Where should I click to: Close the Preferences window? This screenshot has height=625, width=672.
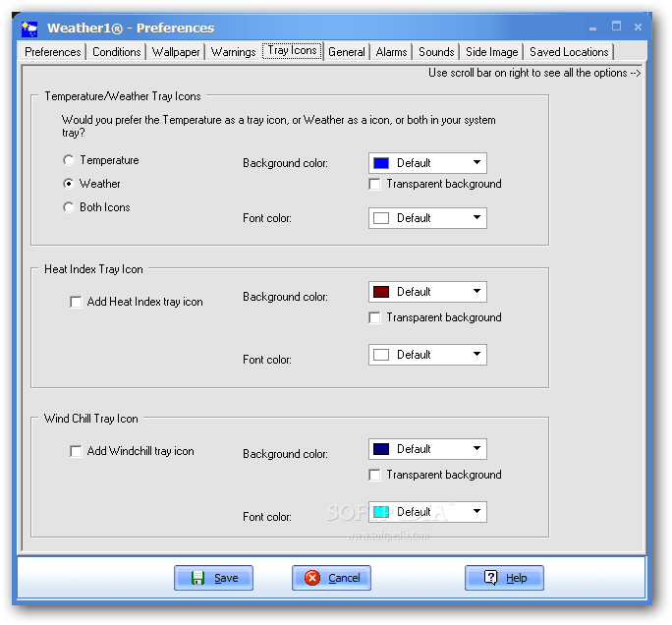click(x=639, y=27)
